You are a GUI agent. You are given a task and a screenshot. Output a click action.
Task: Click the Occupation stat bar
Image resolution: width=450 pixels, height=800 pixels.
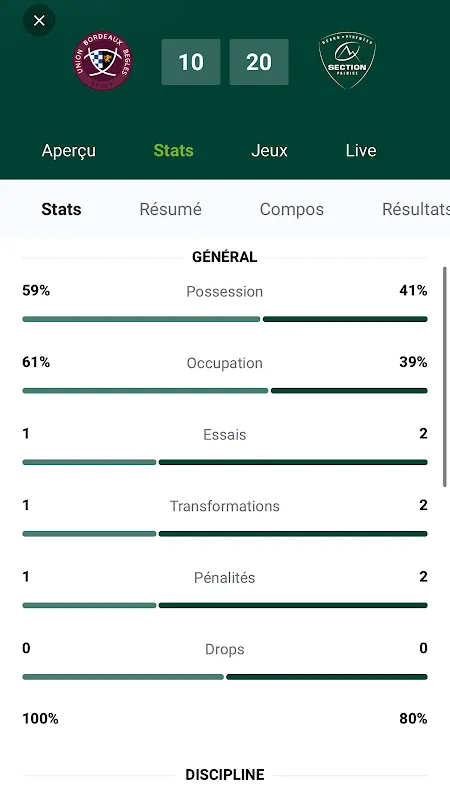pos(225,391)
